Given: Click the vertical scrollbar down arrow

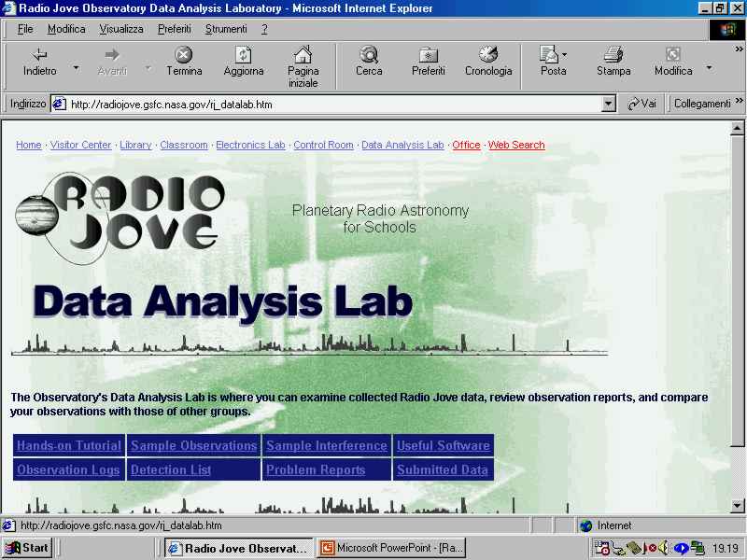Looking at the screenshot, I should (737, 505).
